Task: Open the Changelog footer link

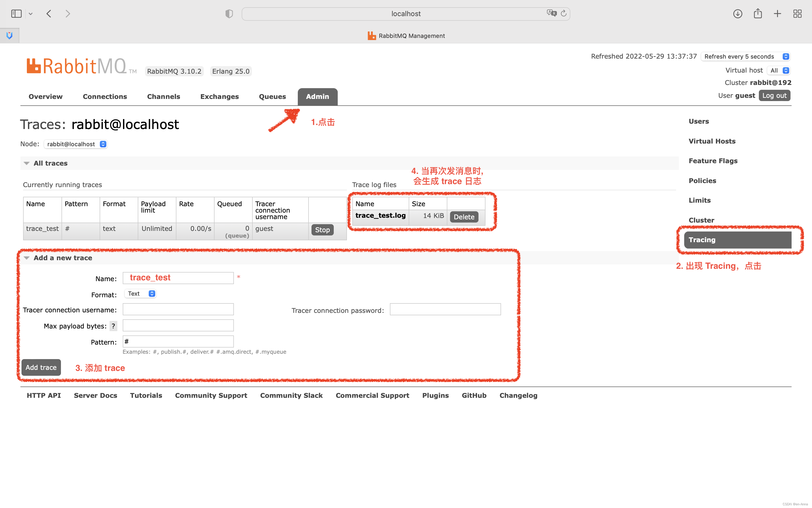Action: tap(518, 395)
